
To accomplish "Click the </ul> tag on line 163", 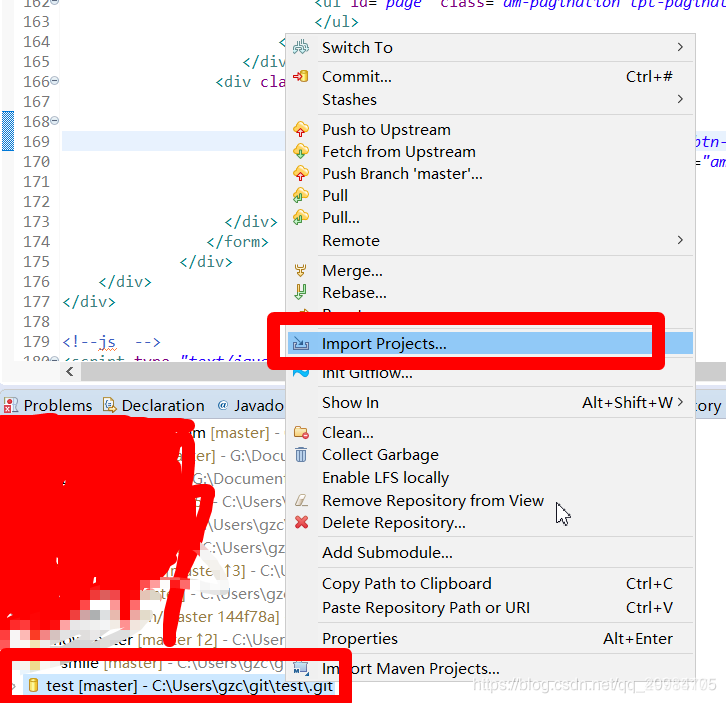I will click(337, 22).
